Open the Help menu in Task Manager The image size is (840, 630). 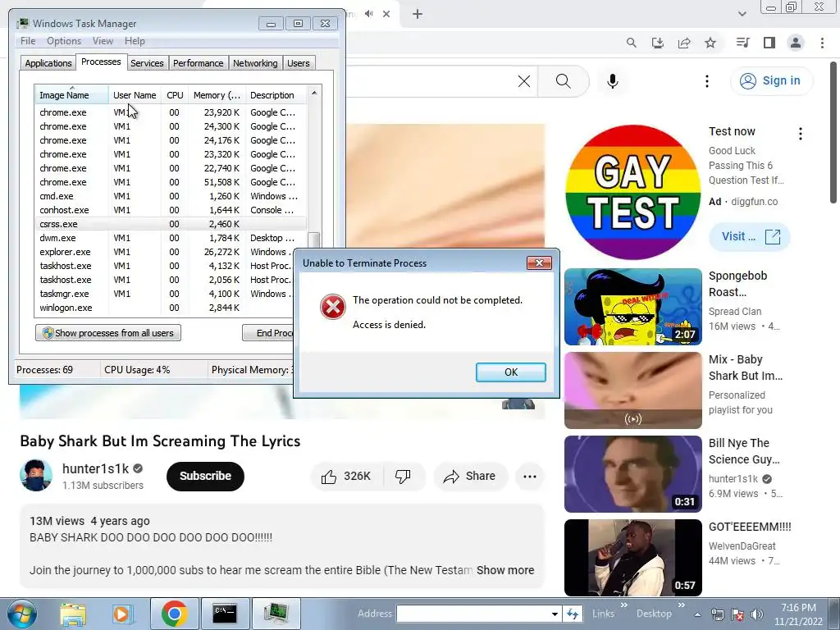pos(135,41)
